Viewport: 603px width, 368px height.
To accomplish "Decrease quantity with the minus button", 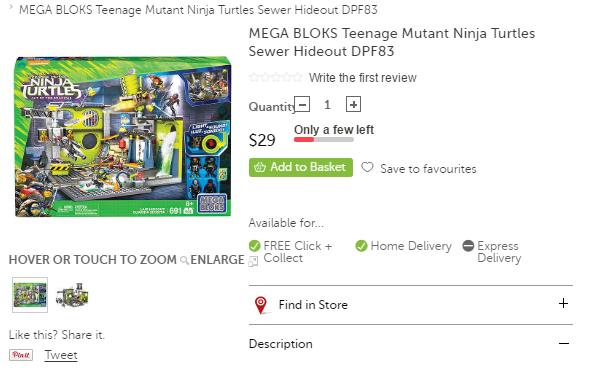I will coord(302,104).
